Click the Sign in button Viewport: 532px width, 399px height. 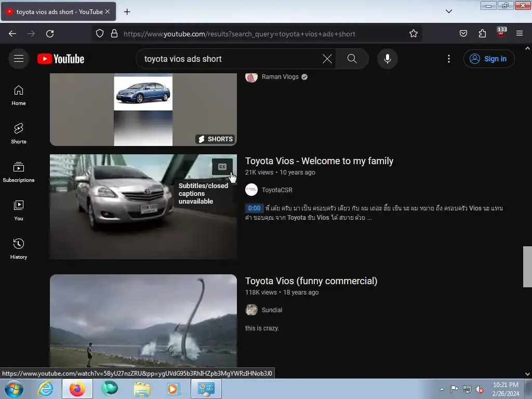[488, 59]
